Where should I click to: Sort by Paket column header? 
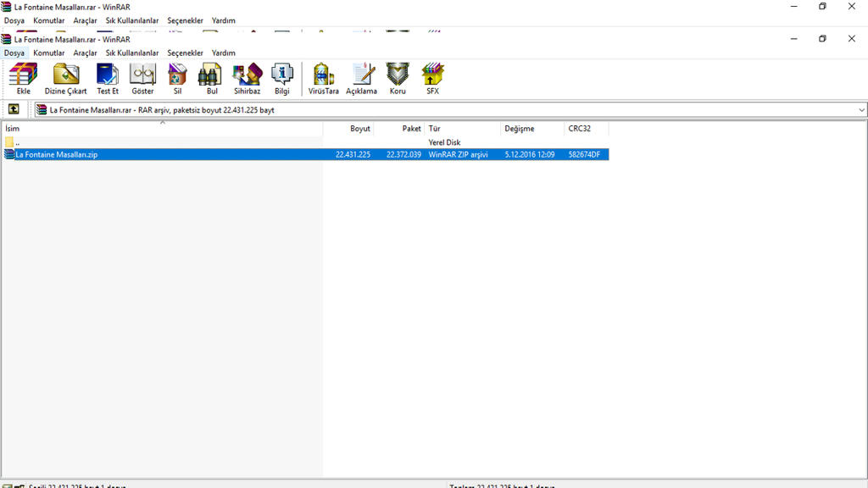click(x=399, y=129)
